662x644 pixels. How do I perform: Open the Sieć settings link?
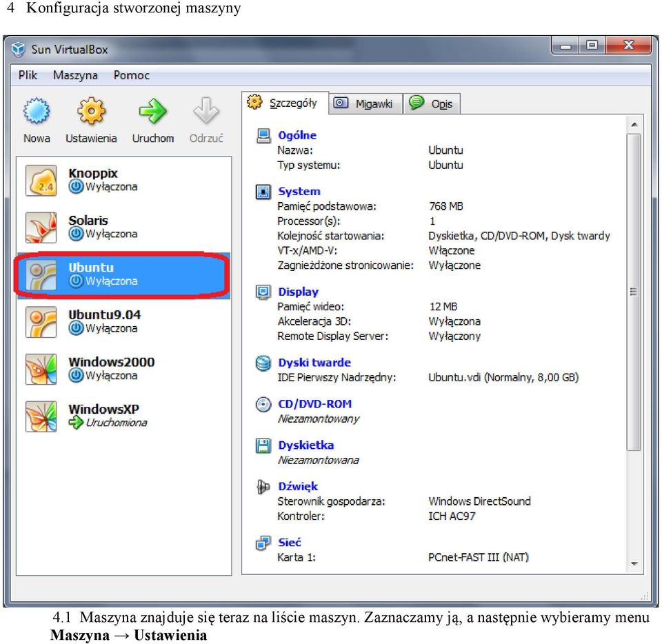coord(289,542)
